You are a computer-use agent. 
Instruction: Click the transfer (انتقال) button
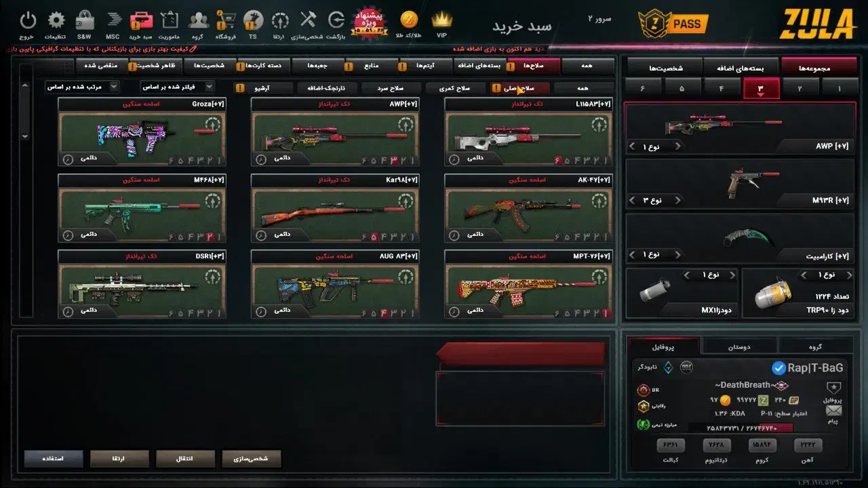click(x=185, y=459)
